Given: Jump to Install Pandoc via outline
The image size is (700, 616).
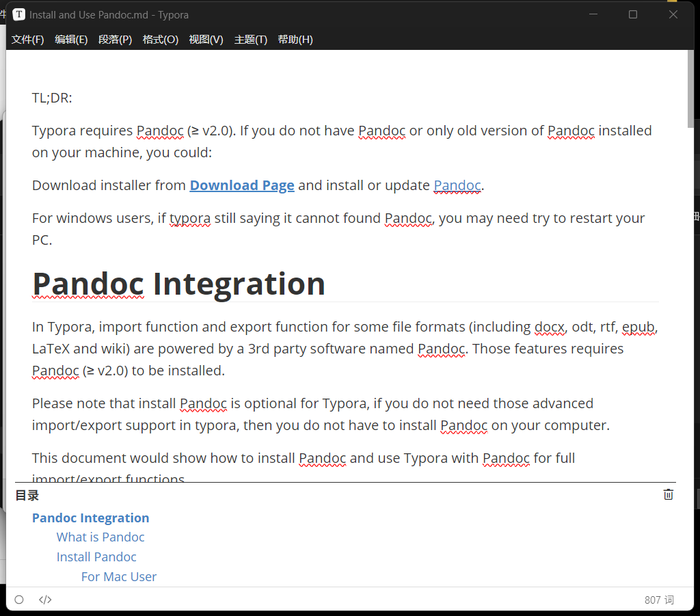Looking at the screenshot, I should click(96, 557).
